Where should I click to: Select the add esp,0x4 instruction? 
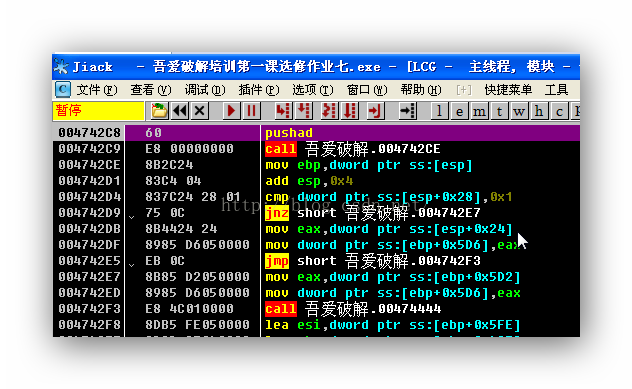point(309,181)
